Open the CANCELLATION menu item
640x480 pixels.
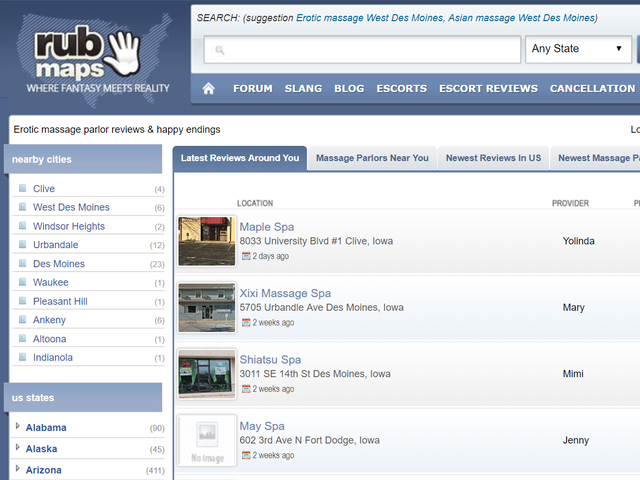[x=592, y=89]
